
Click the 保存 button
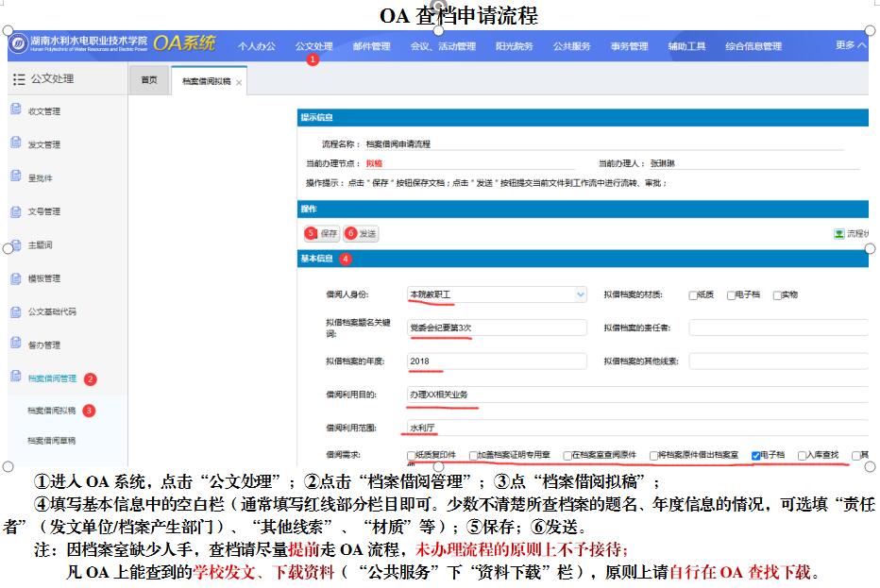pyautogui.click(x=322, y=233)
